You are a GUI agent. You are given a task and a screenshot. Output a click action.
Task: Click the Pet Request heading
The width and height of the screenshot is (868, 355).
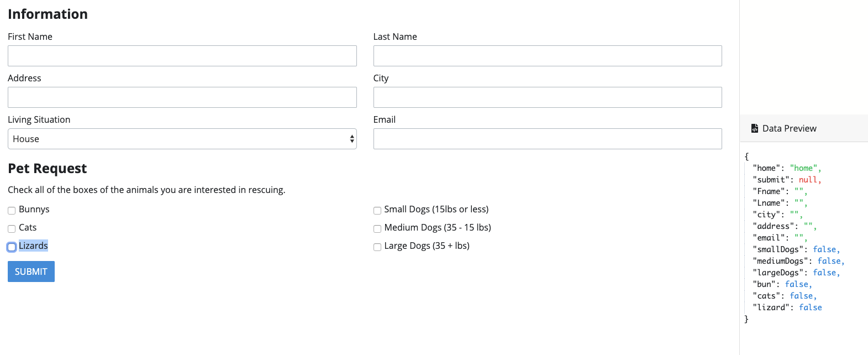click(x=47, y=169)
